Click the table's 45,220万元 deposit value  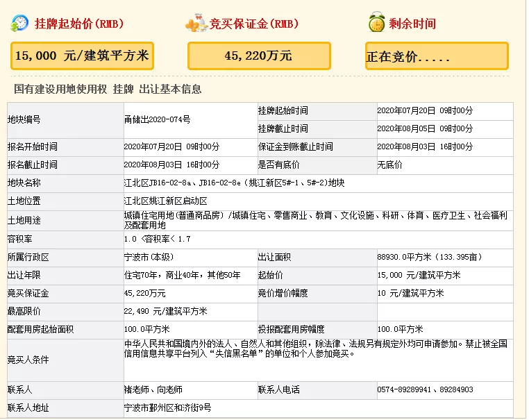144,294
